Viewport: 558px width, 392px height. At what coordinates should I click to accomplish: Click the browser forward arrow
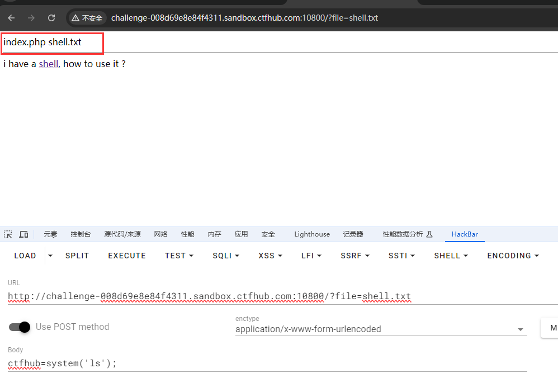tap(31, 18)
